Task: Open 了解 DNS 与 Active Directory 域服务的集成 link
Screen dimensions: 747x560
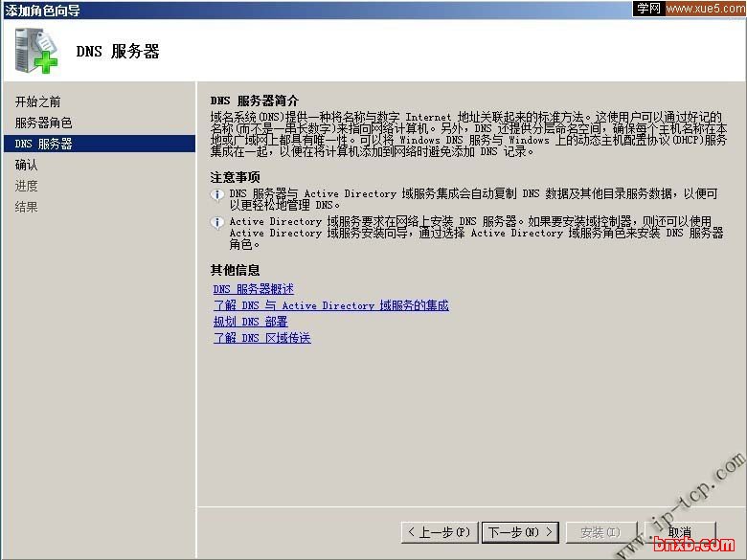Action: [331, 305]
